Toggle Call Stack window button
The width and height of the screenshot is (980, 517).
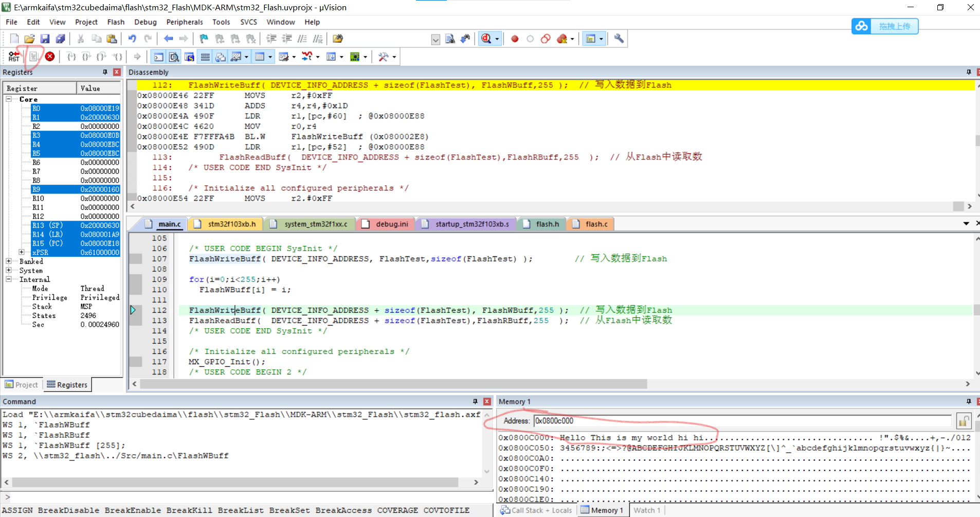[x=221, y=57]
